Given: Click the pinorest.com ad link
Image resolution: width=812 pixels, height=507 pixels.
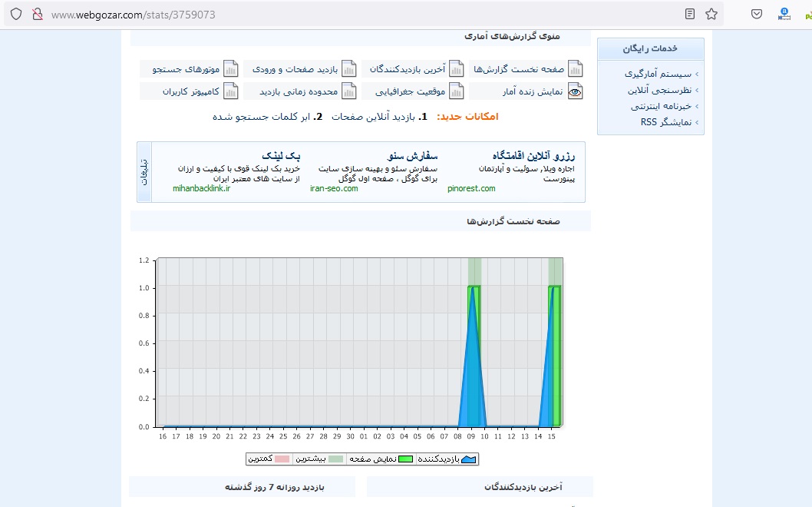Looking at the screenshot, I should pos(471,188).
